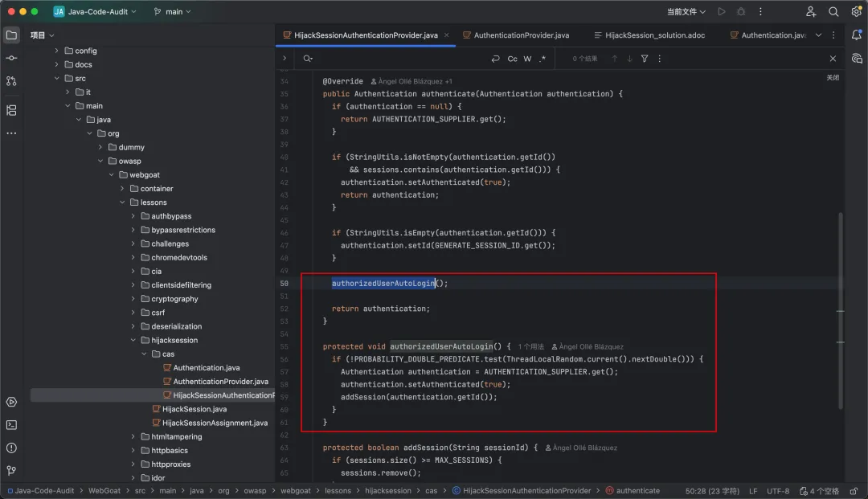Expand the cryptography folder
This screenshot has width=868, height=499.
click(133, 299)
